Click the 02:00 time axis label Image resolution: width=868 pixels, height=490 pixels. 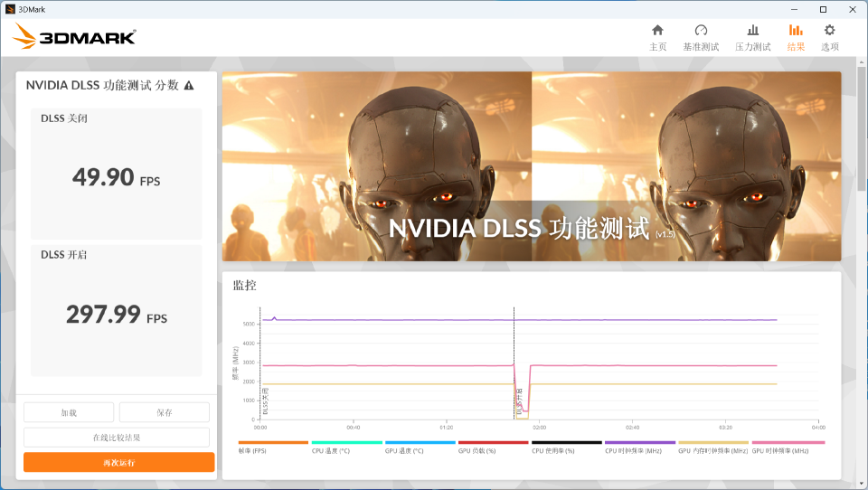(539, 428)
